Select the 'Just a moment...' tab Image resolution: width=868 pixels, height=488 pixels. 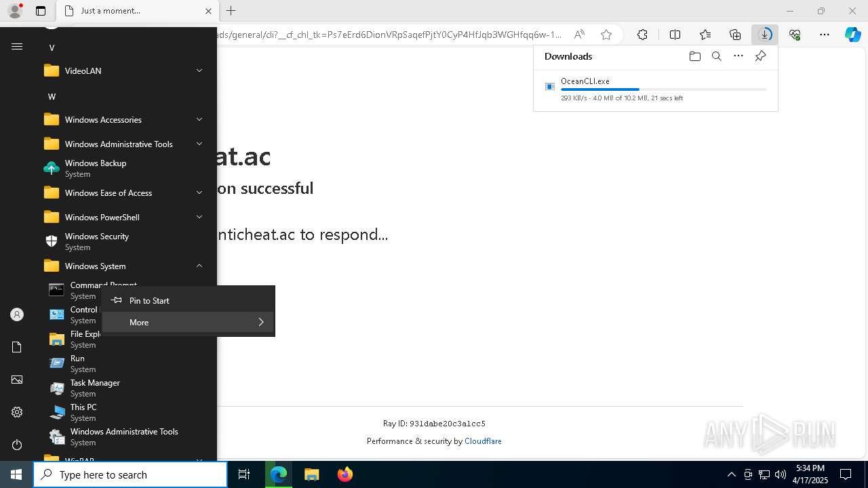point(136,11)
